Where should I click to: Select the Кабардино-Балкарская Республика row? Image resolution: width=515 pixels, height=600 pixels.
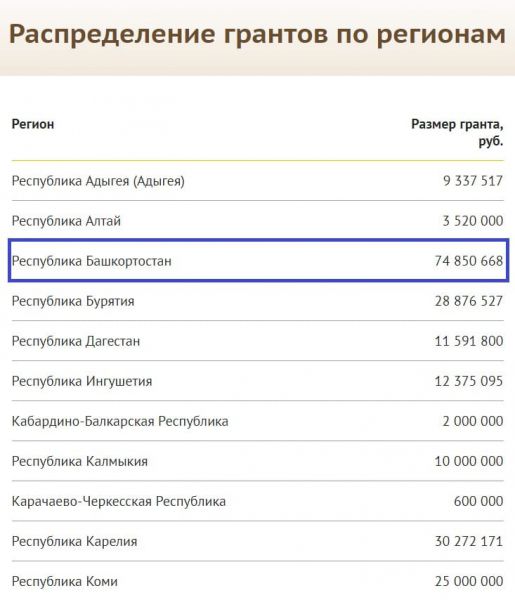pyautogui.click(x=258, y=421)
